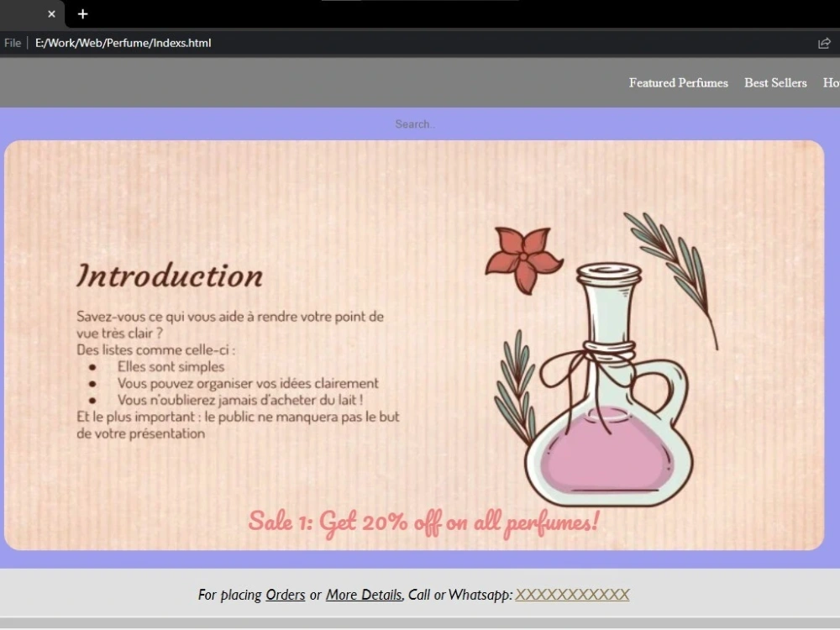Go to Best Sellers section
840x630 pixels.
pos(775,83)
